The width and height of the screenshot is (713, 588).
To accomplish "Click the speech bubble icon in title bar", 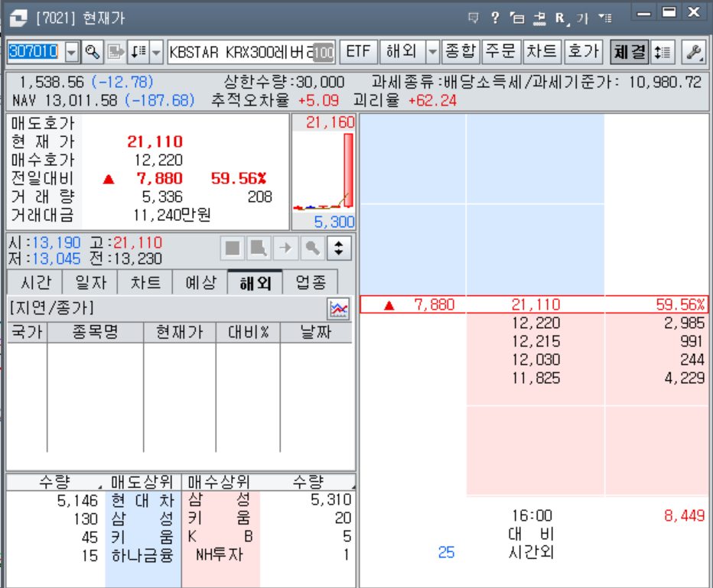I will click(x=474, y=17).
